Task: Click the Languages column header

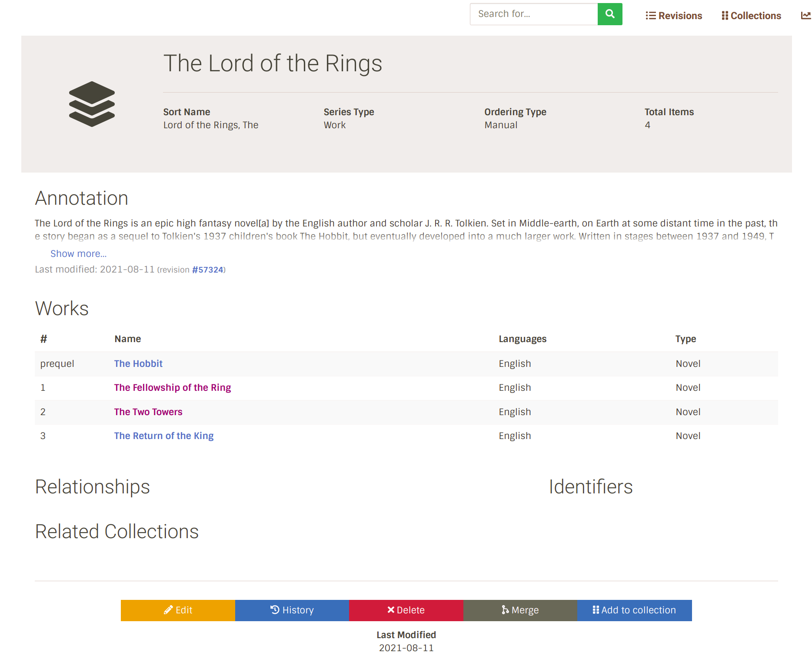Action: click(522, 339)
